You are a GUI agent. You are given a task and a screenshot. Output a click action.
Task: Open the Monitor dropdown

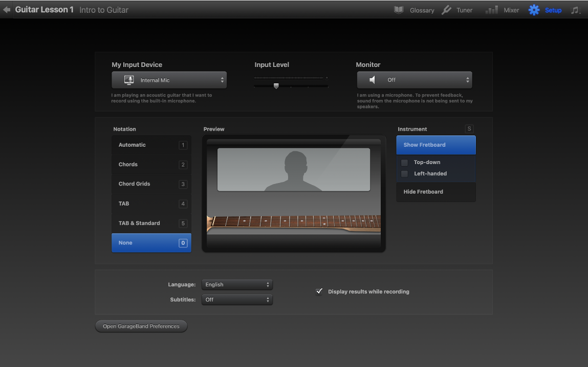point(414,80)
